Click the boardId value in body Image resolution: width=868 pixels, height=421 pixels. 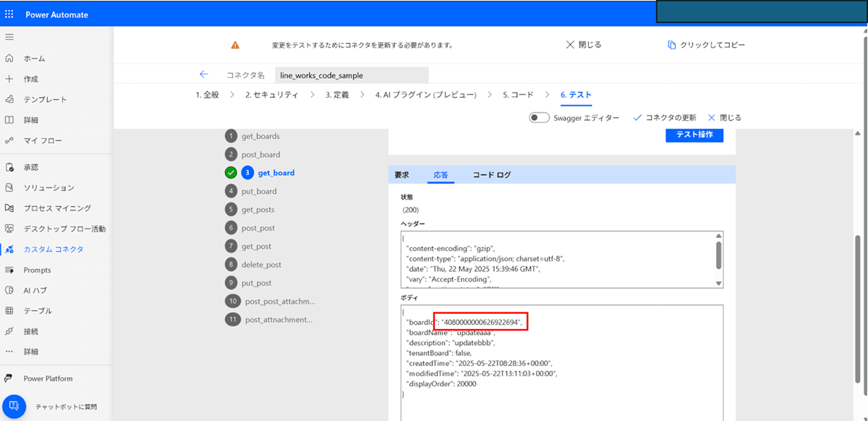point(482,321)
